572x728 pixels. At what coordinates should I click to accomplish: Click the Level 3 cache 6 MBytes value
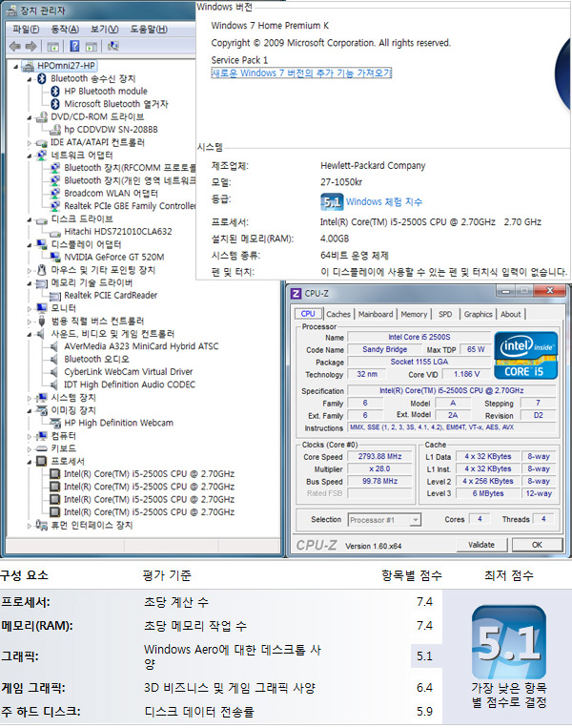487,493
